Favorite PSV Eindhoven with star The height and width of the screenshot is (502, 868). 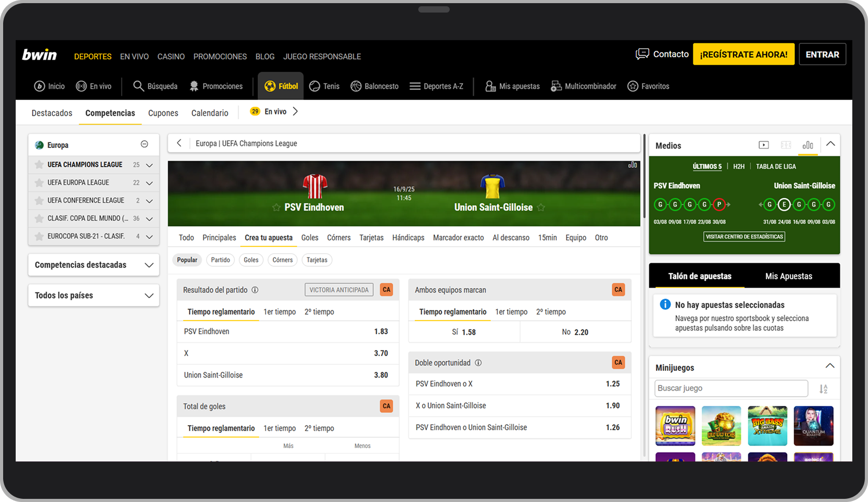coord(277,208)
